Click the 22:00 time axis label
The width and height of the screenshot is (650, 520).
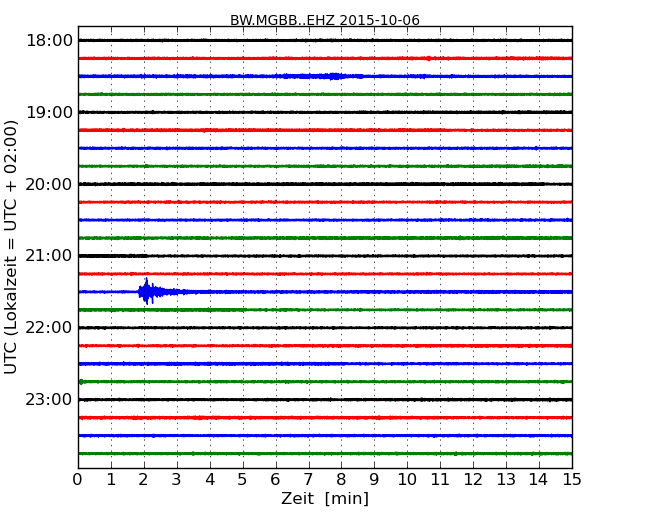coord(49,328)
